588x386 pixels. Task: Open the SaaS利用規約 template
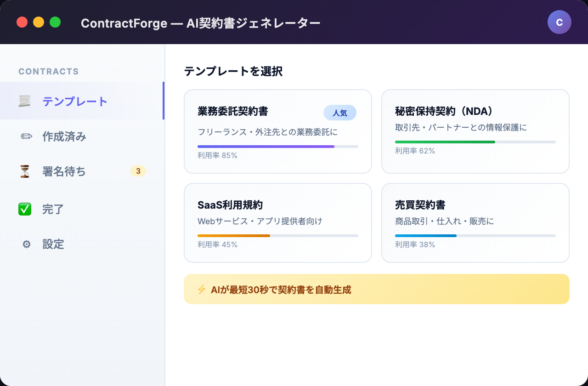278,222
